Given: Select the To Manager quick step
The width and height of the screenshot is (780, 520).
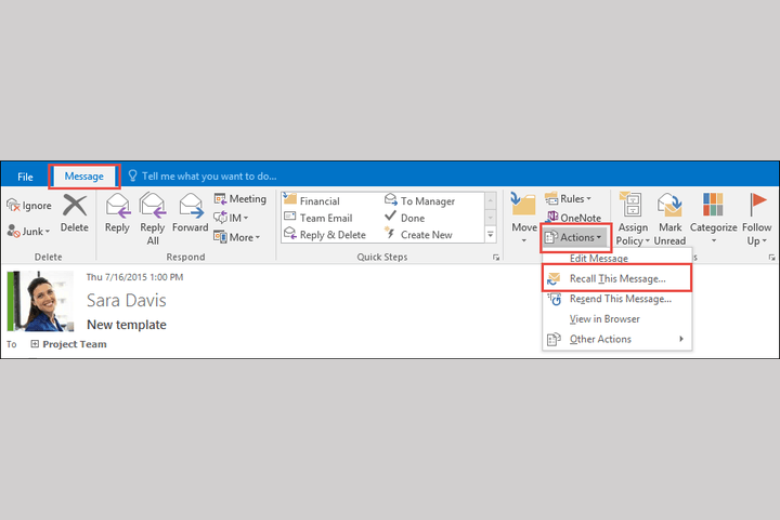Looking at the screenshot, I should pos(420,201).
